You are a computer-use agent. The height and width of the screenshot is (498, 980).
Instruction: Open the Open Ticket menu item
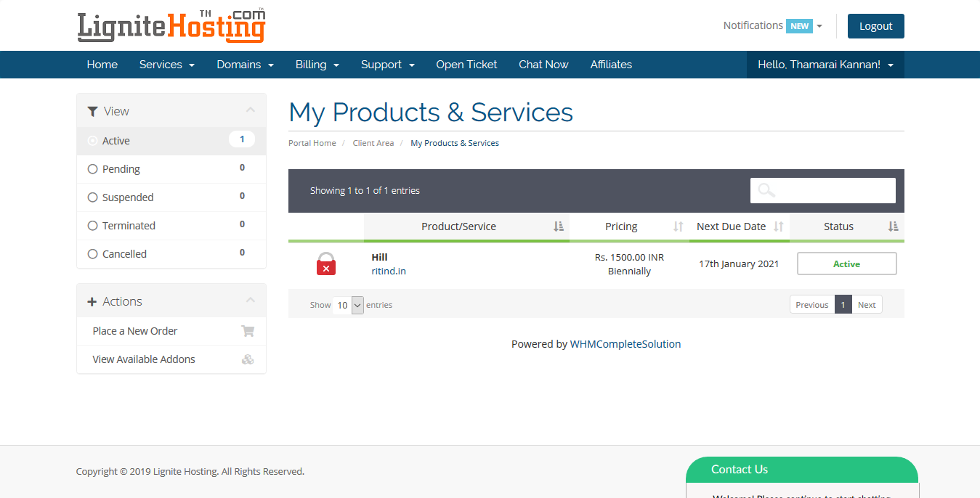pos(466,65)
